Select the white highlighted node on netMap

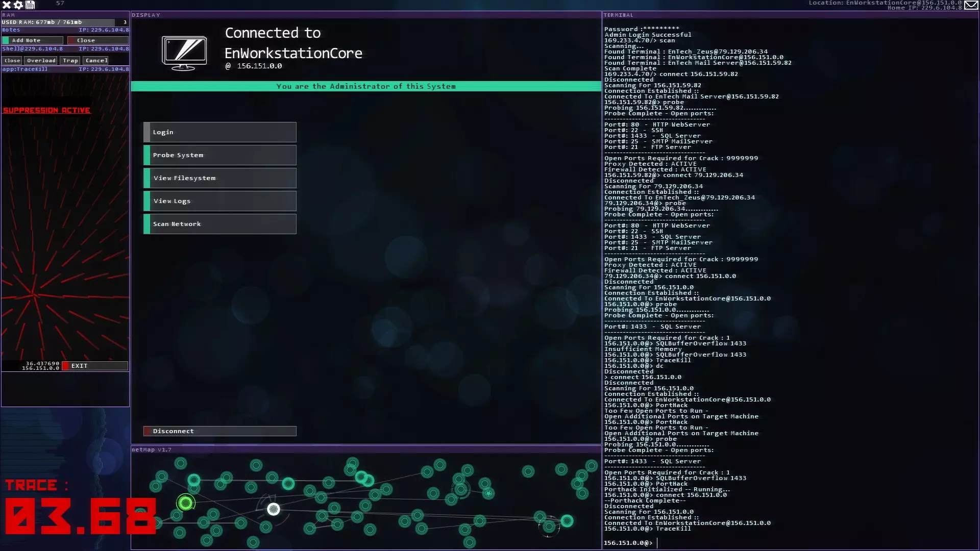coord(274,509)
